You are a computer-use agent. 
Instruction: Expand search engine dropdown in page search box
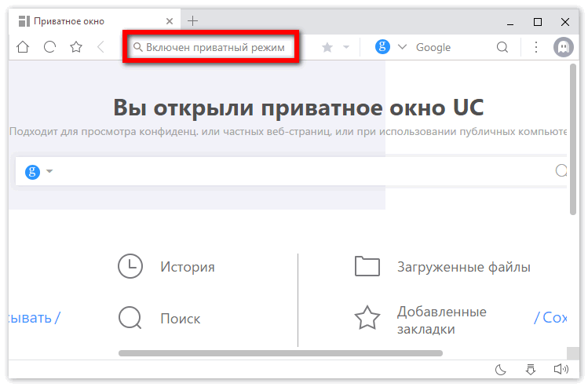[49, 171]
